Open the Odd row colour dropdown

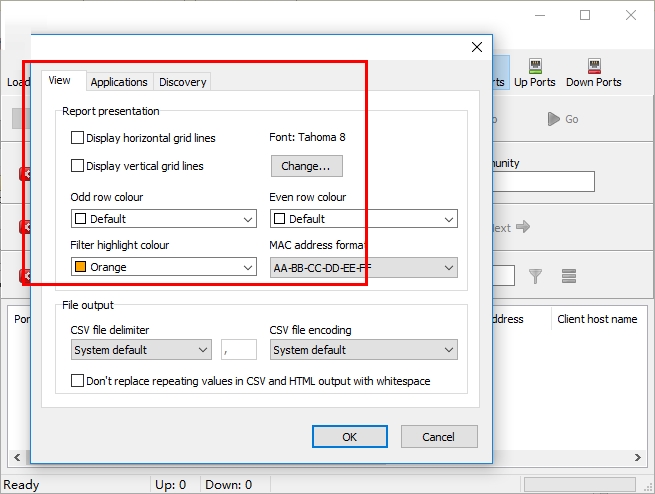(x=164, y=219)
